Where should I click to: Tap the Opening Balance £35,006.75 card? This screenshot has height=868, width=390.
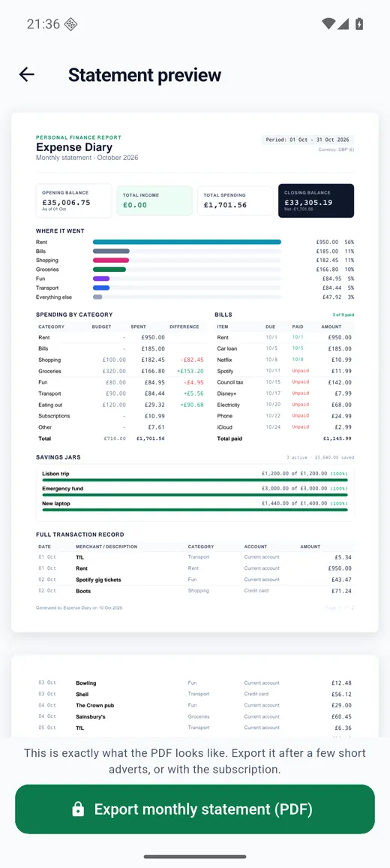click(x=73, y=200)
